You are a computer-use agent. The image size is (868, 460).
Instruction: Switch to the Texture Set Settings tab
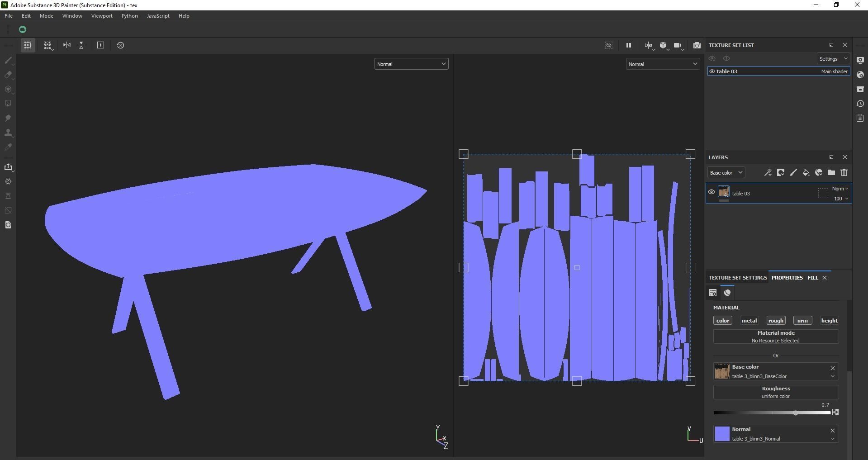point(738,278)
